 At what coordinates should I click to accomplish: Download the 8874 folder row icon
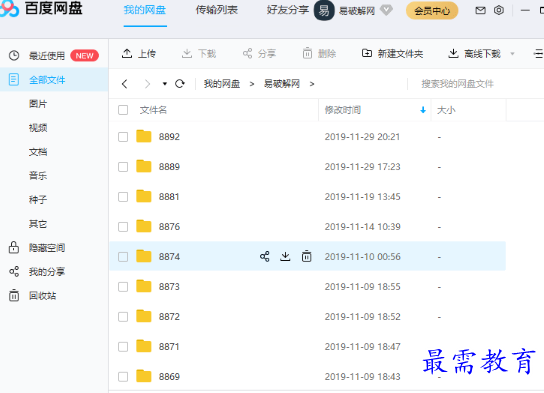[285, 257]
